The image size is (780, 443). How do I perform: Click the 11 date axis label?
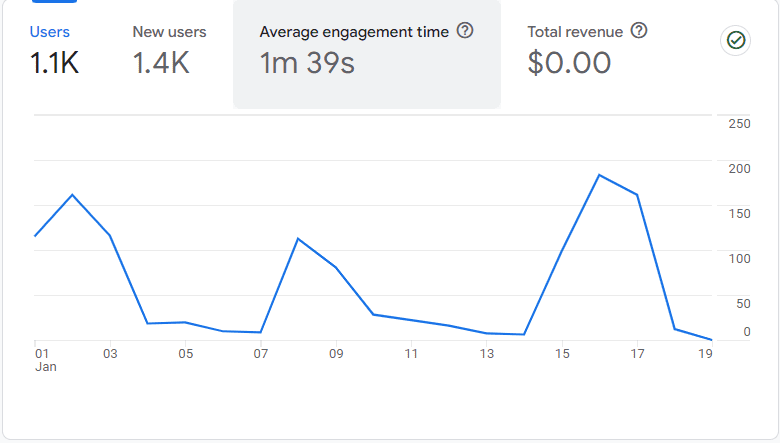click(411, 354)
